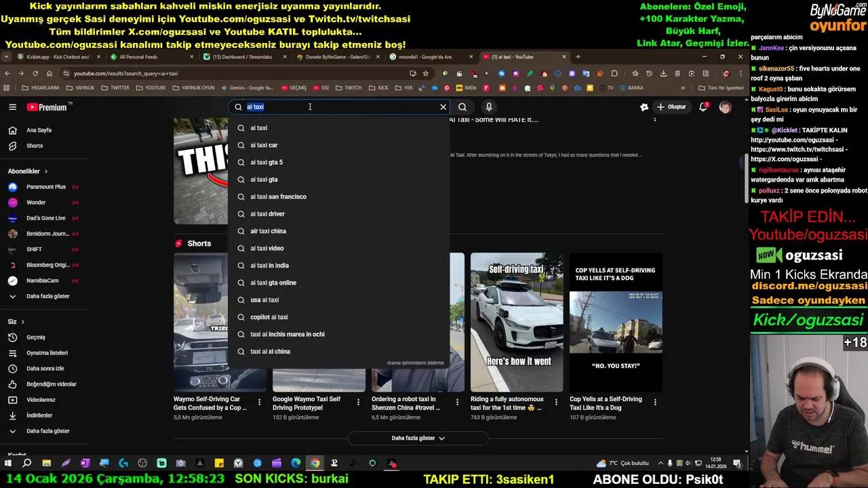Expand more Shorts with "Daha fazla göster"
Screen dimensions: 868x488
point(418,439)
